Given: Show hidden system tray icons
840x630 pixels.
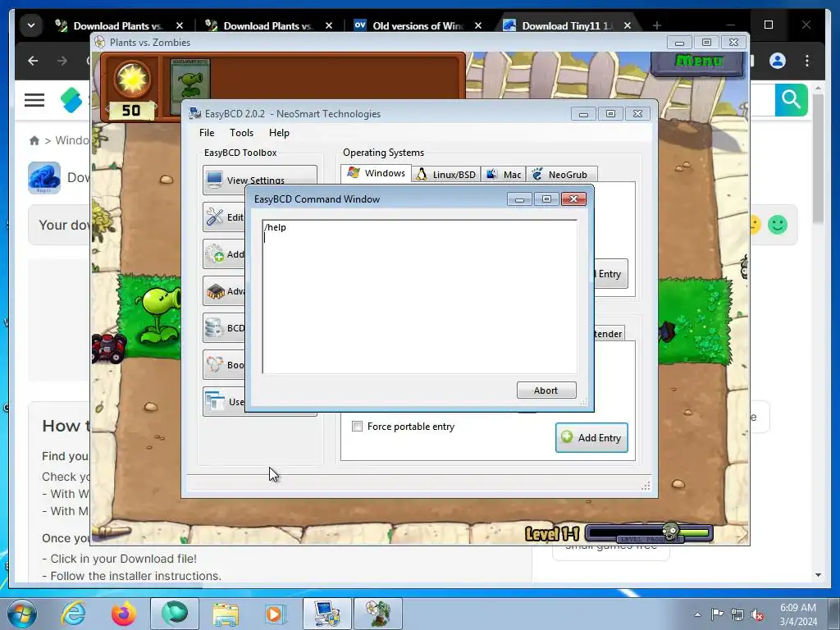Looking at the screenshot, I should pos(697,614).
